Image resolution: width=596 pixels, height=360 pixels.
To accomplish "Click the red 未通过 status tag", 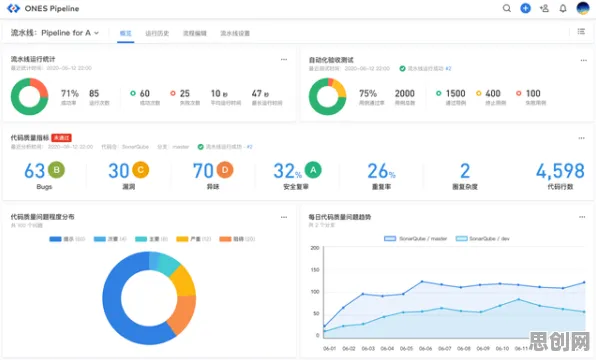I will 61,138.
